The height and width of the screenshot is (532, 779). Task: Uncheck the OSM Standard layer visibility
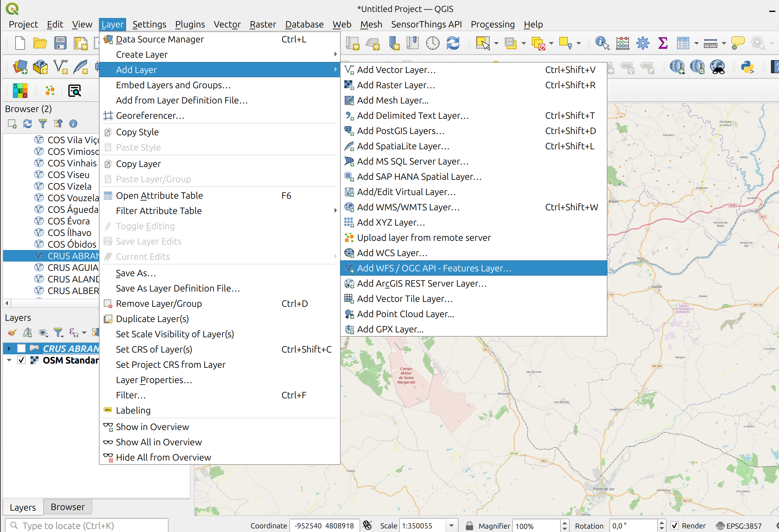click(21, 360)
